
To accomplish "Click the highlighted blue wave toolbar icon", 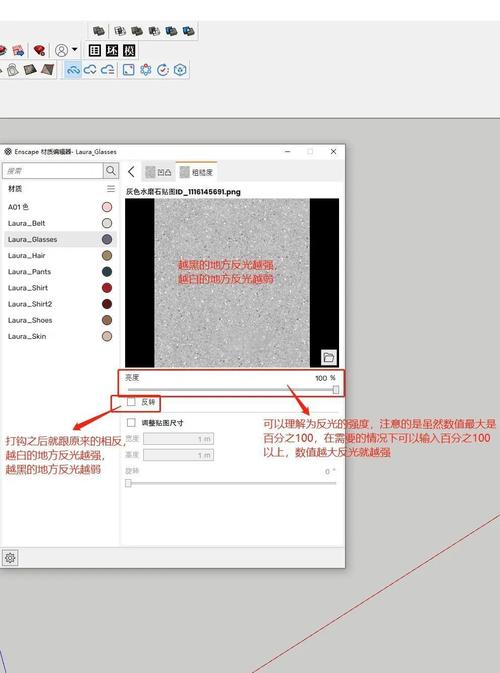I will (x=73, y=70).
